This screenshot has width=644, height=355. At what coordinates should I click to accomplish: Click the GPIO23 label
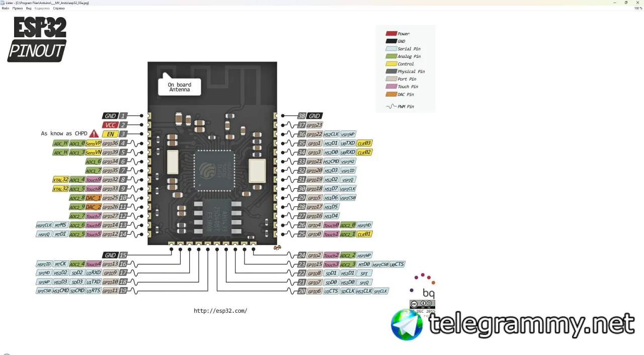[x=314, y=125]
